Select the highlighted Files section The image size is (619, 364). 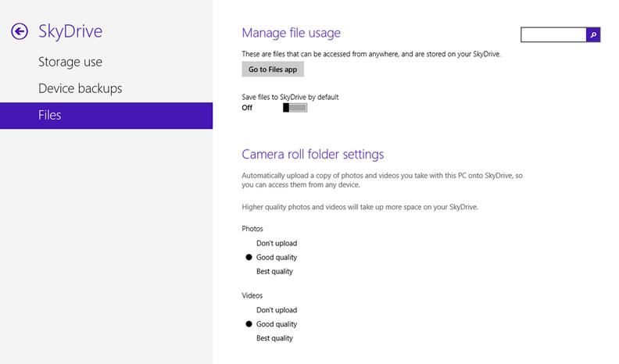(x=106, y=116)
